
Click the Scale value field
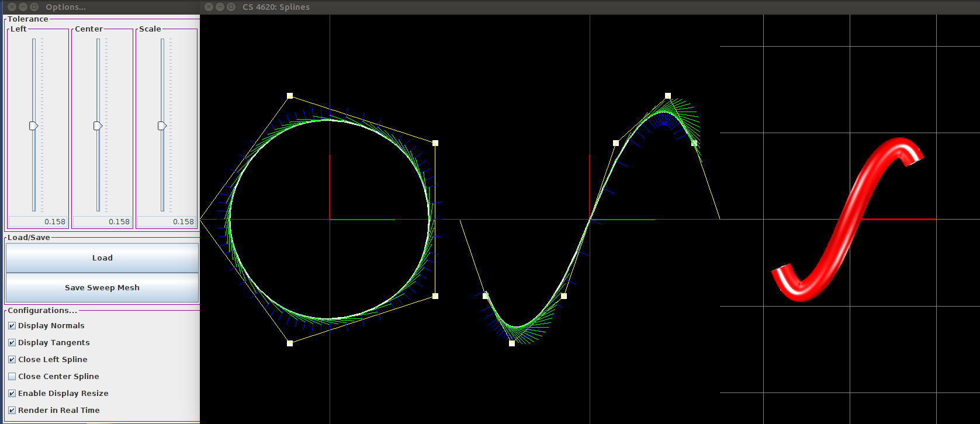pos(167,222)
